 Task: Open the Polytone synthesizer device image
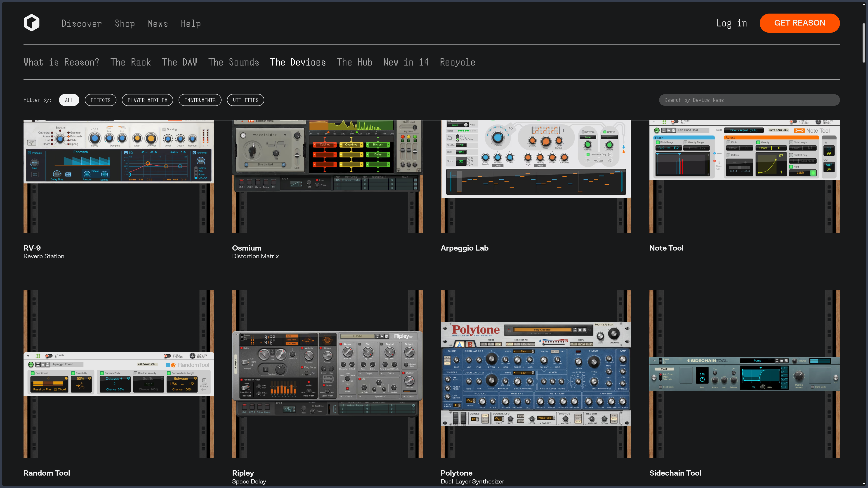point(536,374)
